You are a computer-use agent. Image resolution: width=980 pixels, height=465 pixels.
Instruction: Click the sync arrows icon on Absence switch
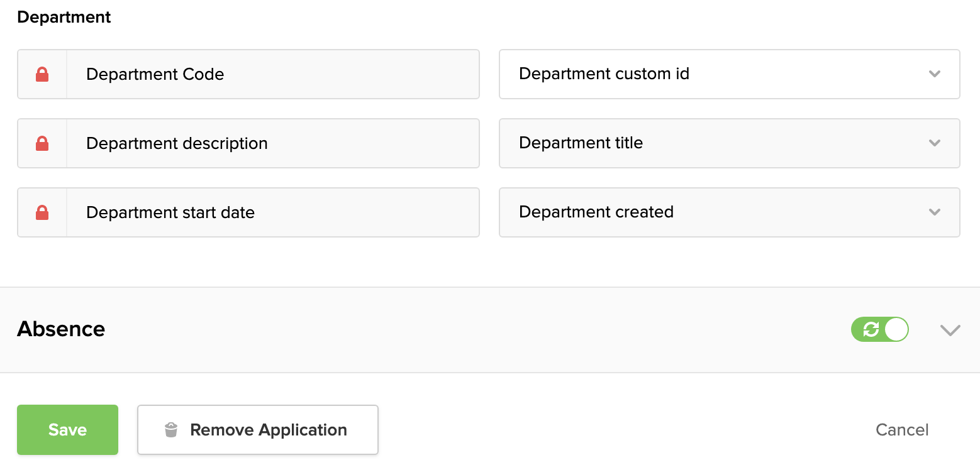coord(871,329)
